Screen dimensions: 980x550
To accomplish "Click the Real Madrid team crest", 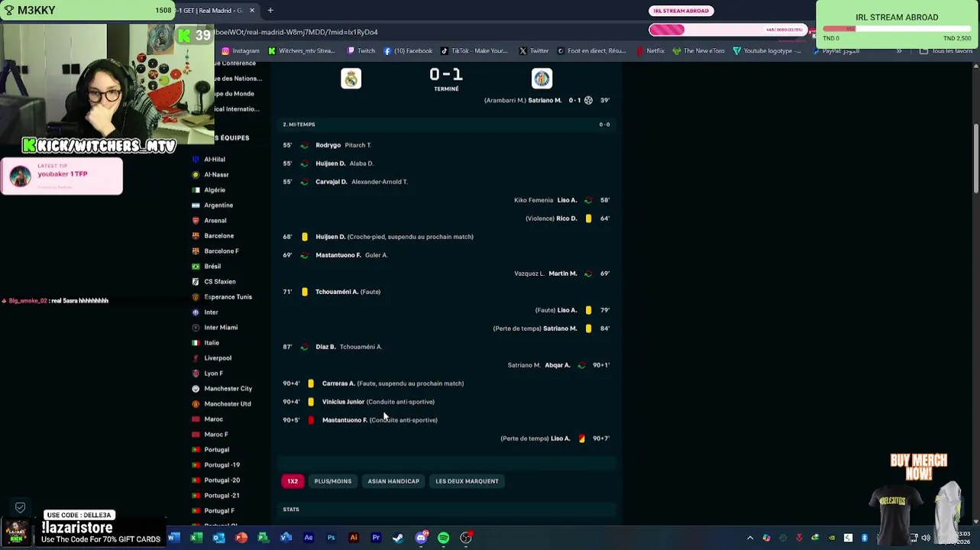I will pos(351,78).
